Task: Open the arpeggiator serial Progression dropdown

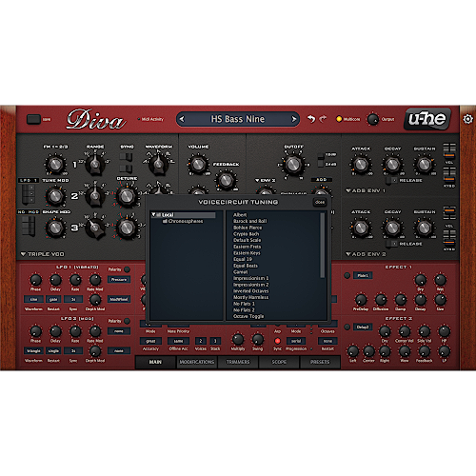Action: click(296, 341)
